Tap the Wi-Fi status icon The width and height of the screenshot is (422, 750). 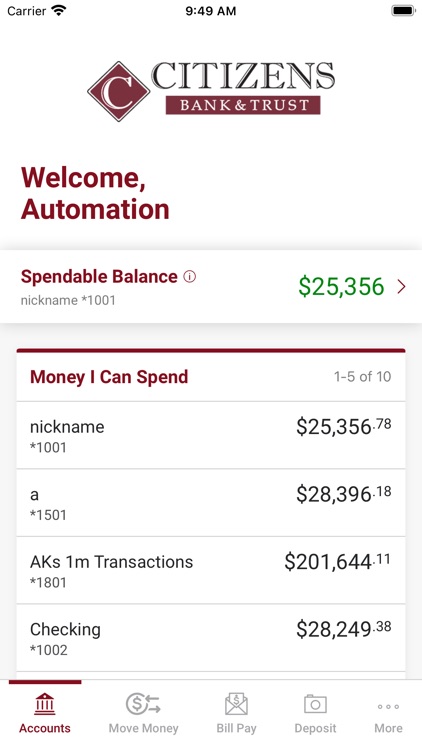(59, 11)
